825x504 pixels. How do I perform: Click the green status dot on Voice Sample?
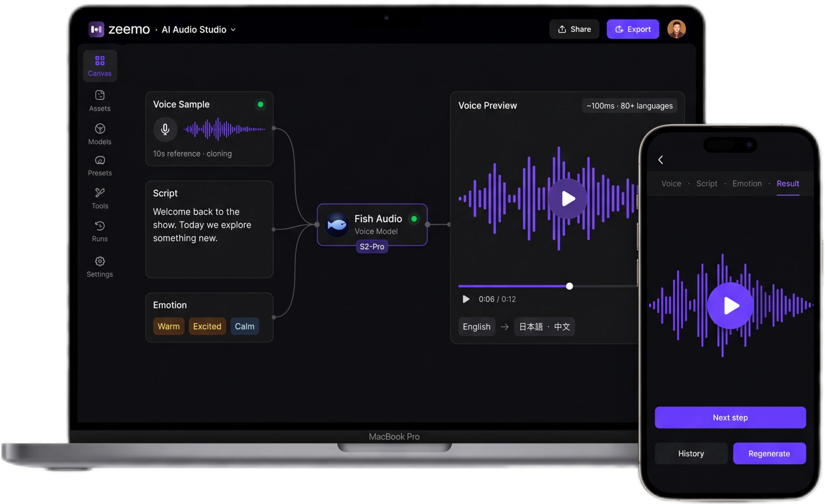click(260, 105)
